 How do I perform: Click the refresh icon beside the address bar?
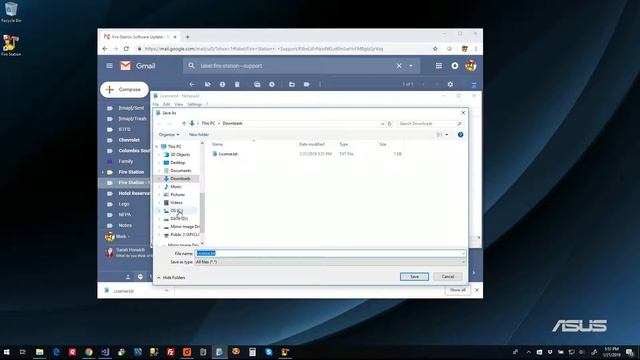(x=389, y=124)
